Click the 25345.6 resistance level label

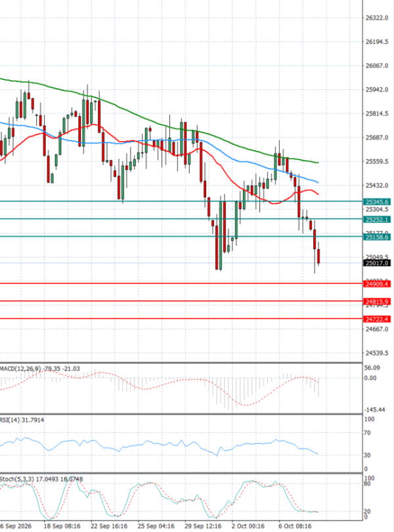(377, 202)
